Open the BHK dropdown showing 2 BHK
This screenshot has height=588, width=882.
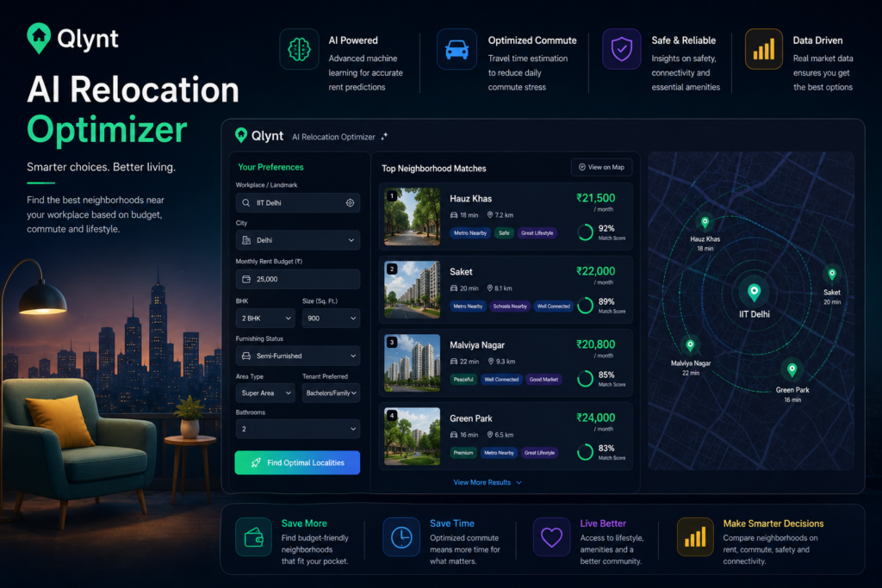[265, 319]
